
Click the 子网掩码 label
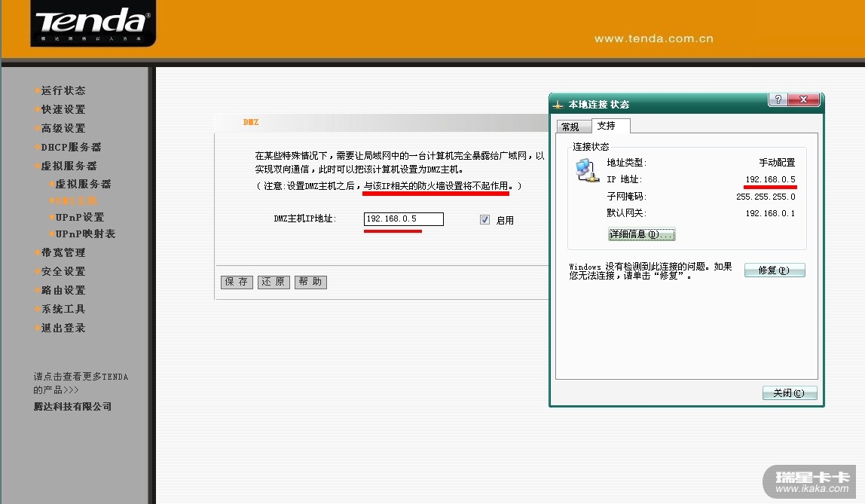(626, 197)
